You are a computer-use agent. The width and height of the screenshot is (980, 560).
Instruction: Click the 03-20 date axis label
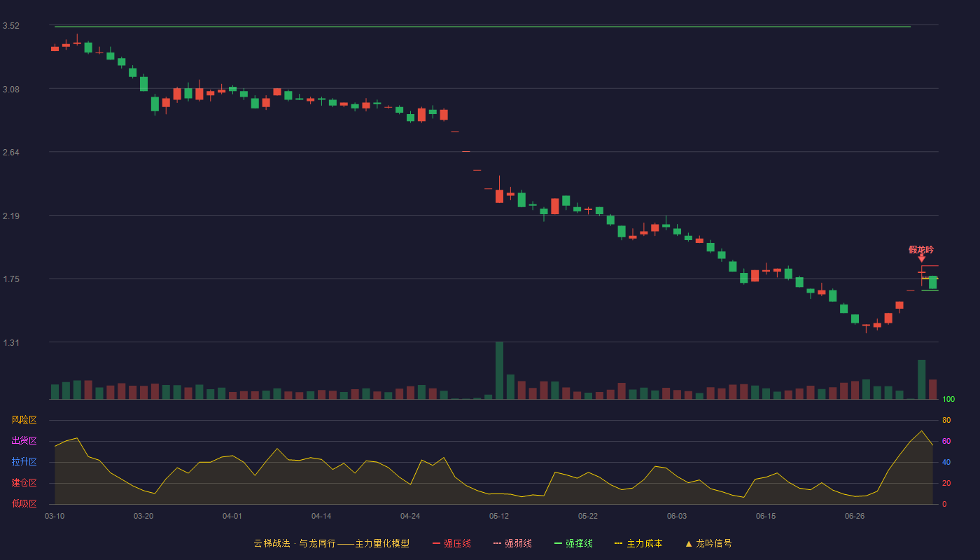pyautogui.click(x=143, y=516)
